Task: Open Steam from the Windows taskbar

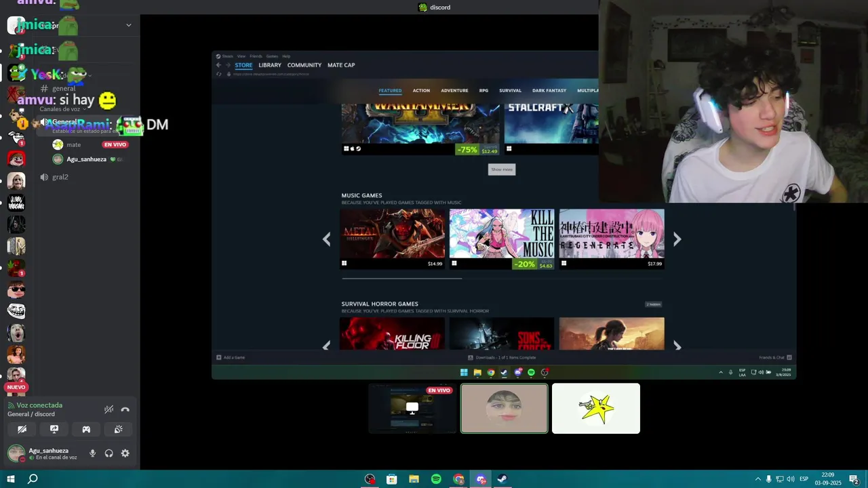Action: pos(502,479)
